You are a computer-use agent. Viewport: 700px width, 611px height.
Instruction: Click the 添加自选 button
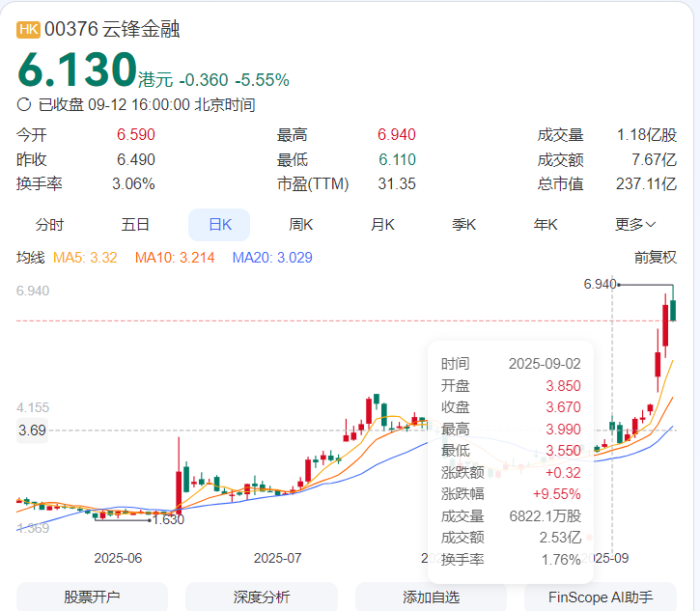tap(432, 597)
